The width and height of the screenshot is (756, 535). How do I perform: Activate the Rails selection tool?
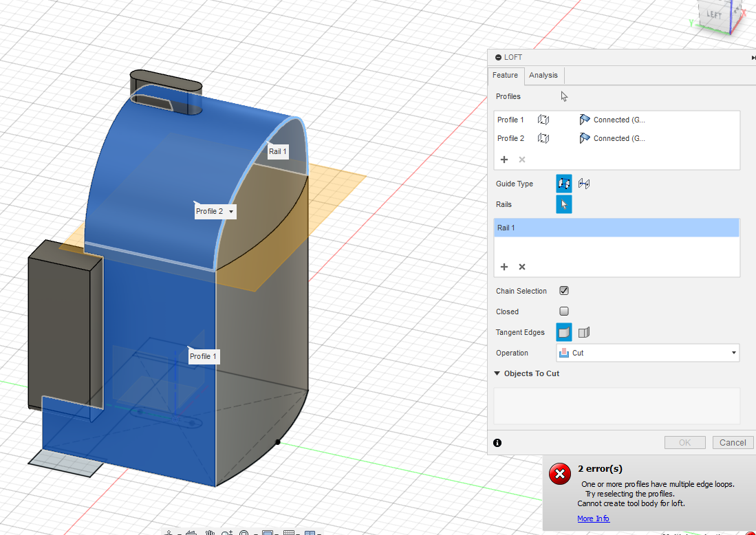[x=564, y=204]
